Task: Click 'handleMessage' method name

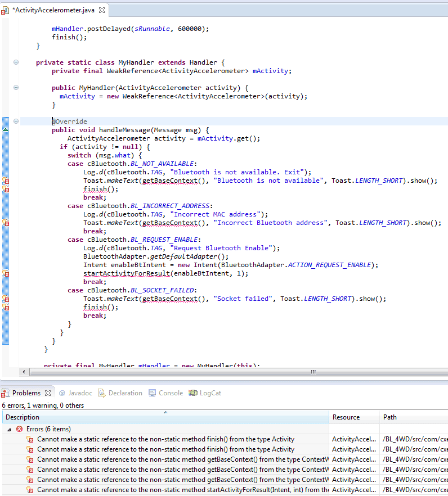Action: click(x=124, y=130)
